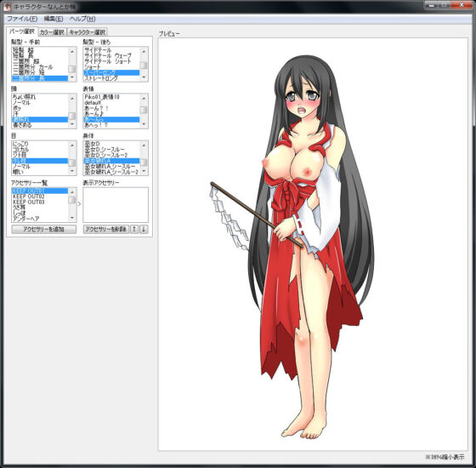Select KEEP OUT01 in the accessory list
476x468 pixels.
(40, 191)
